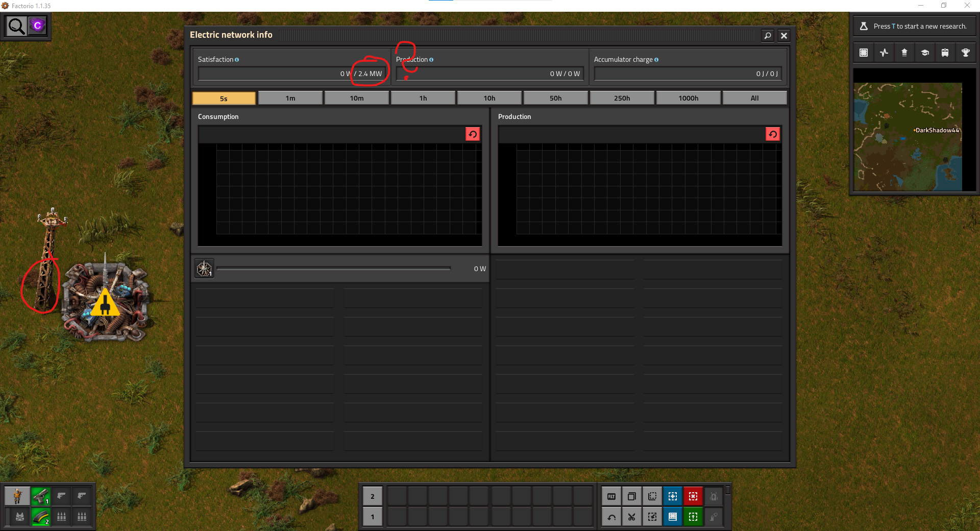The width and height of the screenshot is (980, 531).
Task: Select the new blueprint shortcut tool
Action: 652,496
